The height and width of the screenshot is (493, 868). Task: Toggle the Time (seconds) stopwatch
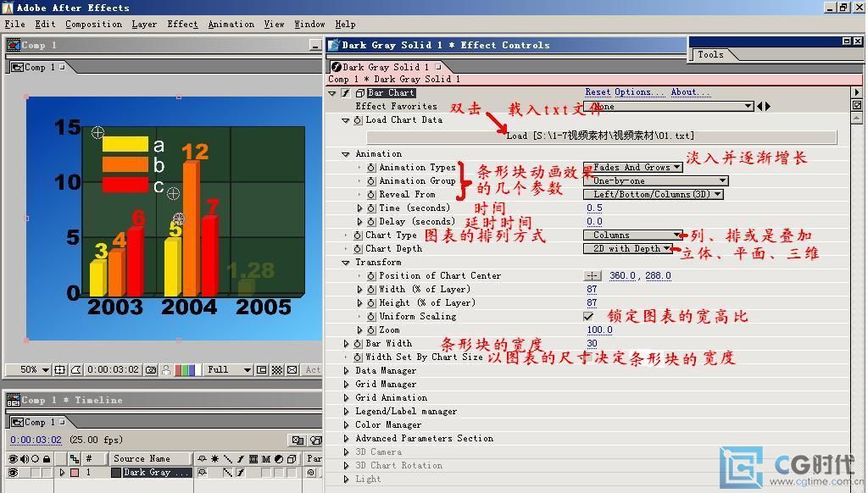[371, 208]
